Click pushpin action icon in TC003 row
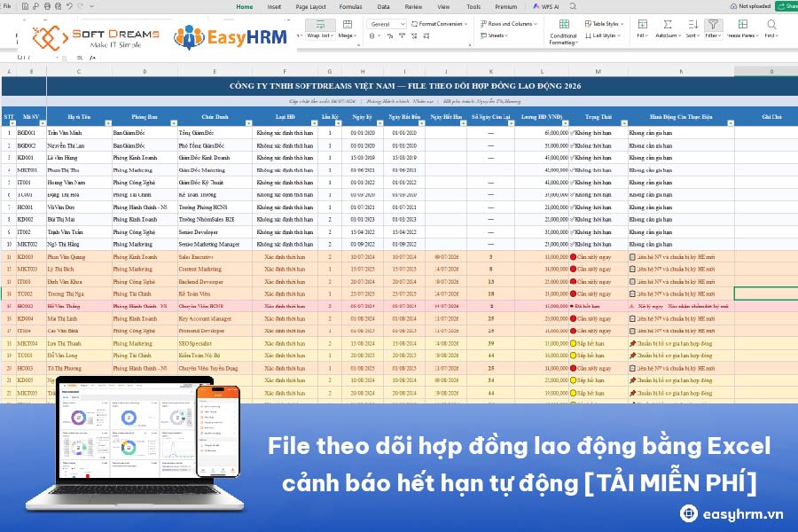The height and width of the screenshot is (532, 798). click(632, 356)
